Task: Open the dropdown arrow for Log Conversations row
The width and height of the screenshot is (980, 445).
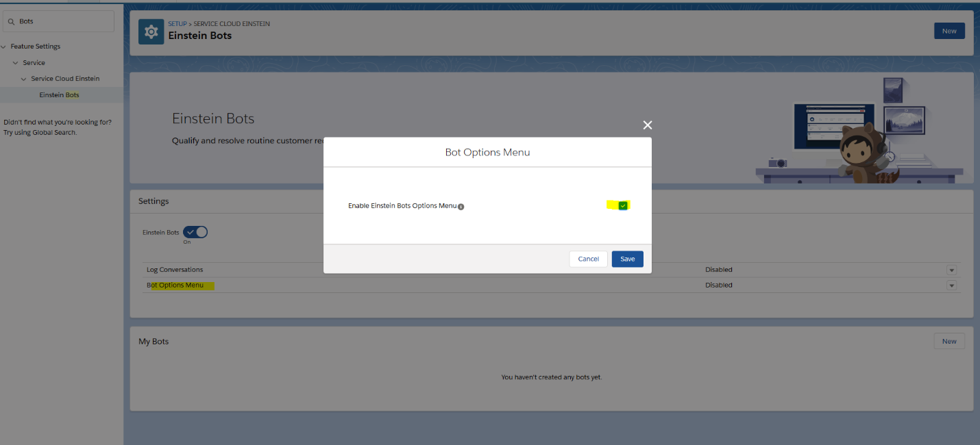Action: click(x=951, y=270)
